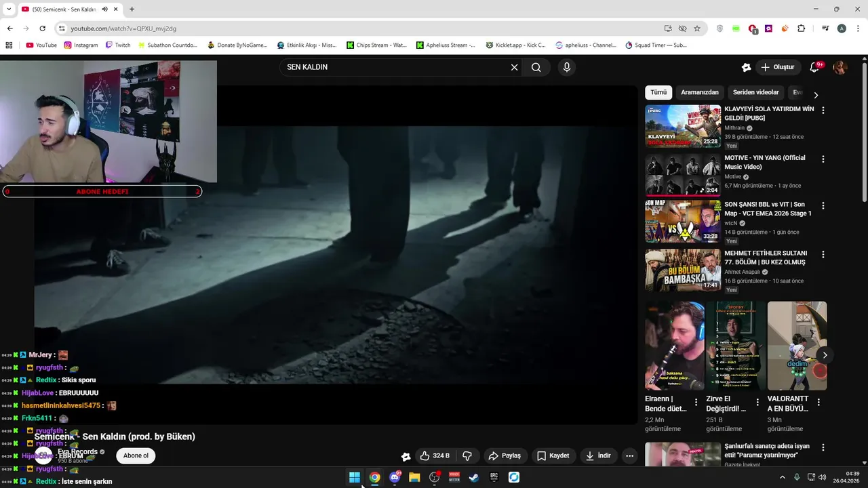This screenshot has width=868, height=488.
Task: Like the video with 324 B thumbs up
Action: (435, 456)
